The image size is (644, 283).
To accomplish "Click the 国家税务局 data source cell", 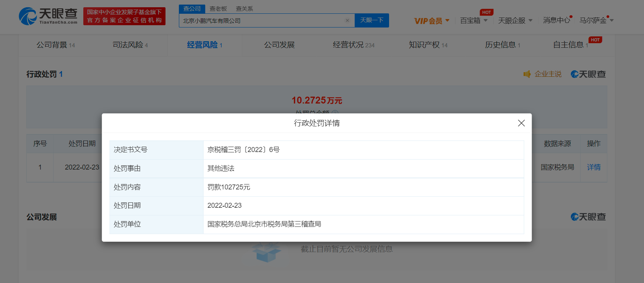I will (x=557, y=167).
